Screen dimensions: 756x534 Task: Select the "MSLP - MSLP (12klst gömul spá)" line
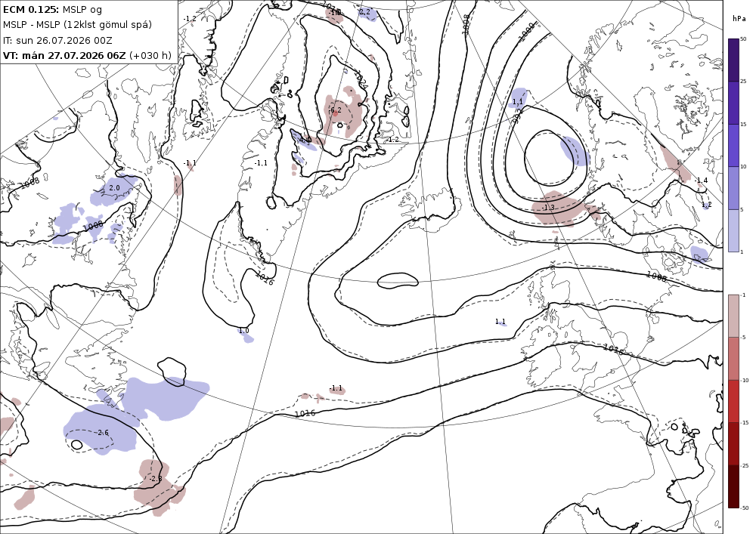(x=77, y=25)
